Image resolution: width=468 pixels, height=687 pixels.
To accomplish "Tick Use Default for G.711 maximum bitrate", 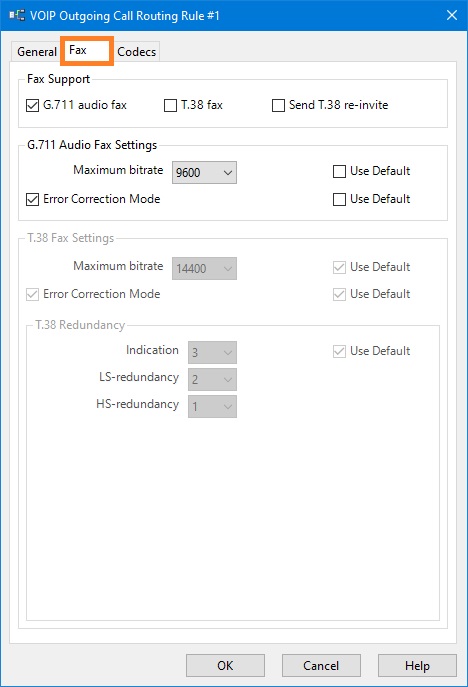I will (339, 171).
